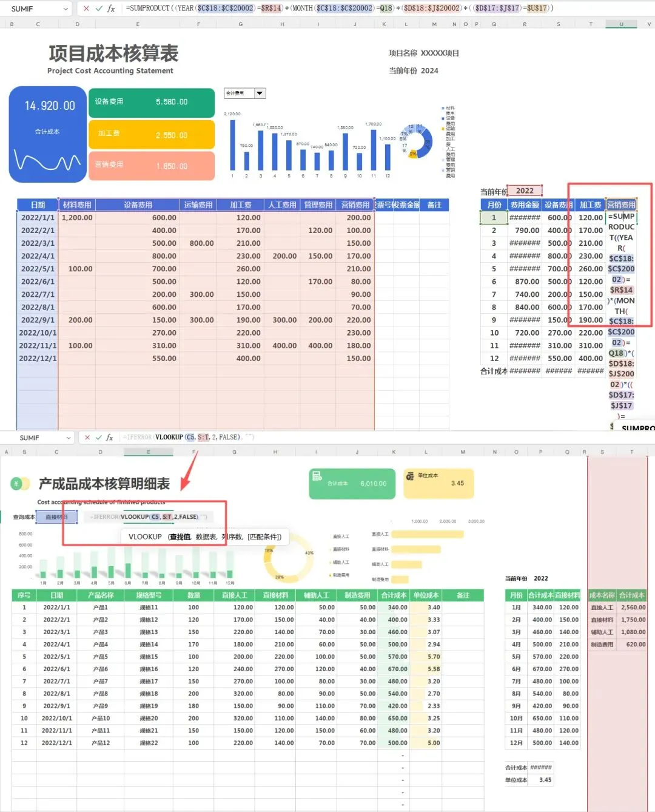Click the calculator icon on green 合计成本 card
655x812 pixels.
pyautogui.click(x=317, y=476)
